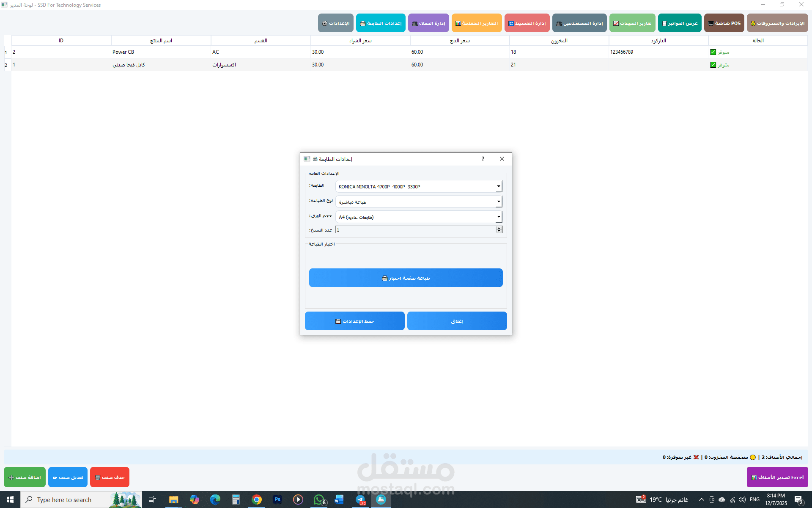Open installment management (إدارة التقسيط) button
812x508 pixels.
pyautogui.click(x=527, y=23)
